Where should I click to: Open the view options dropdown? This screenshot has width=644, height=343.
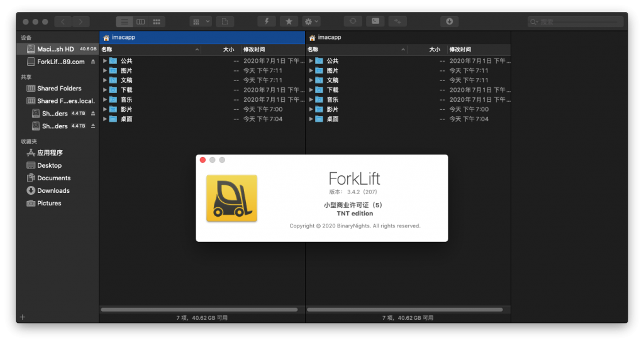tap(201, 22)
